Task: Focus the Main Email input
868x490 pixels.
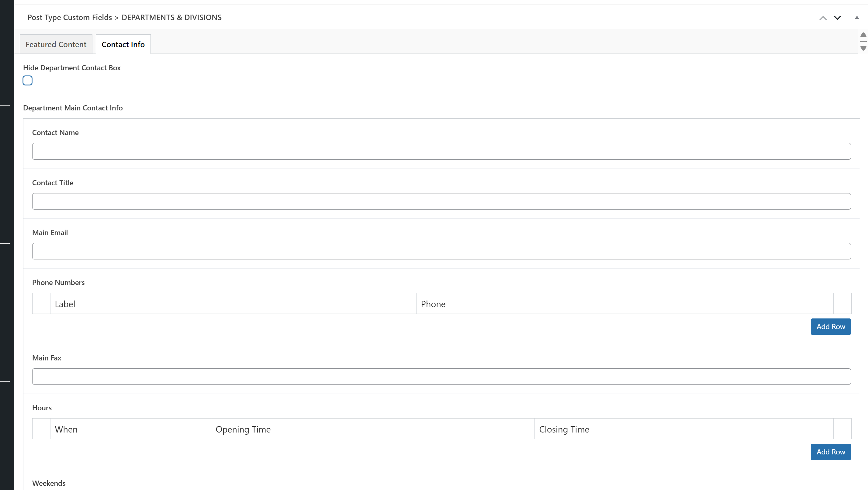Action: tap(441, 252)
